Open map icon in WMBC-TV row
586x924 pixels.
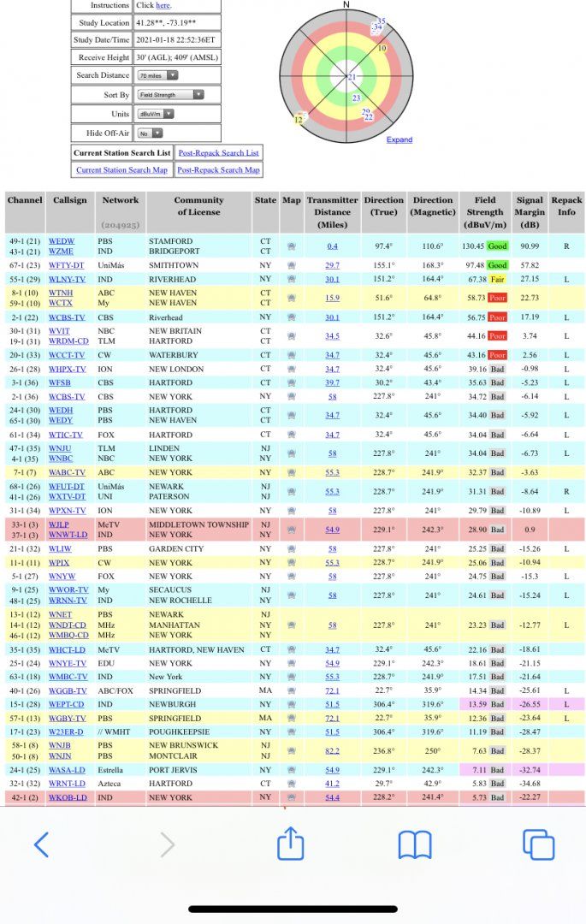point(291,677)
